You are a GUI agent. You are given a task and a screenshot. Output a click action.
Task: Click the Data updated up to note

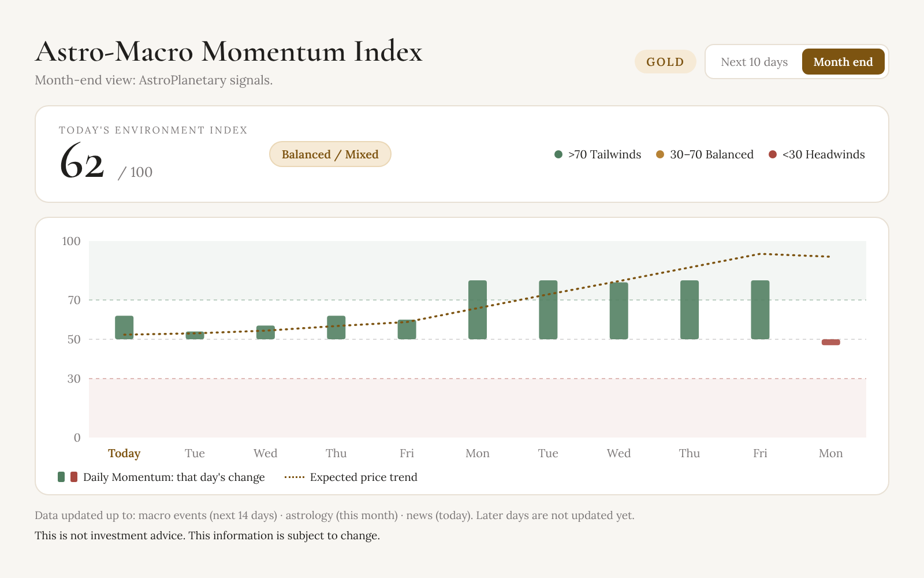[x=334, y=515]
